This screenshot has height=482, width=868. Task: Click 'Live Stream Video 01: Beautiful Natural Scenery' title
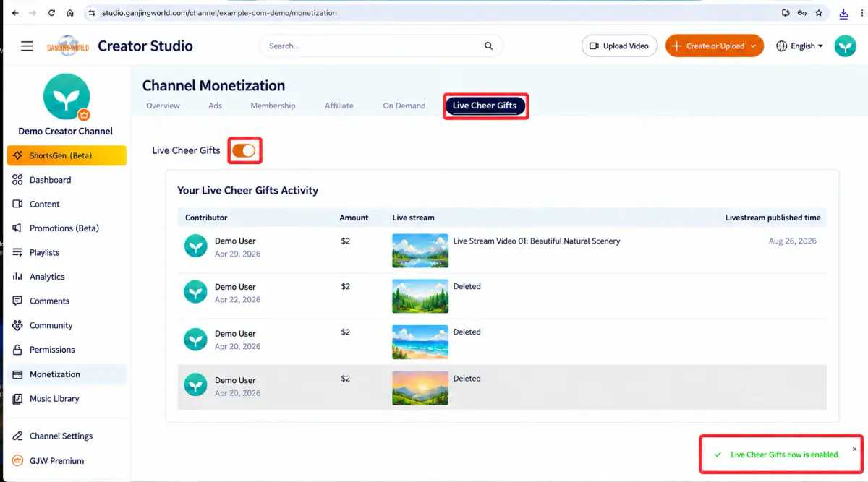[537, 241]
